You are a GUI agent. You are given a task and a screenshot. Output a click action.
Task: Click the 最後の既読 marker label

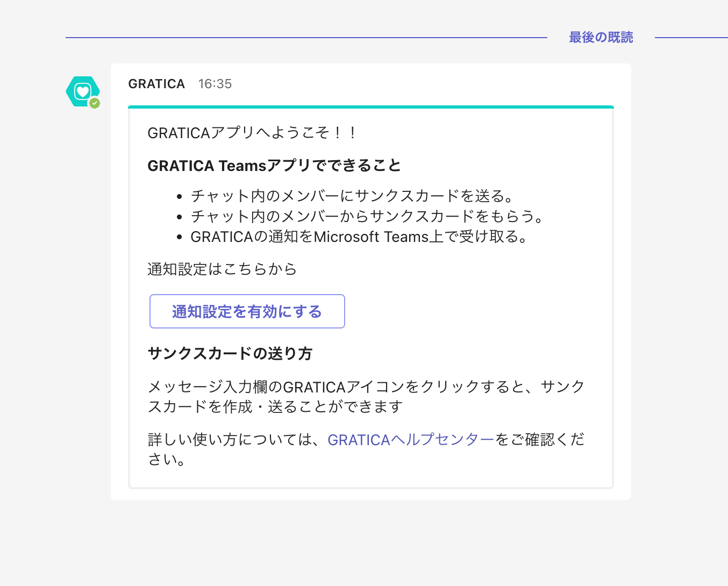coord(601,37)
